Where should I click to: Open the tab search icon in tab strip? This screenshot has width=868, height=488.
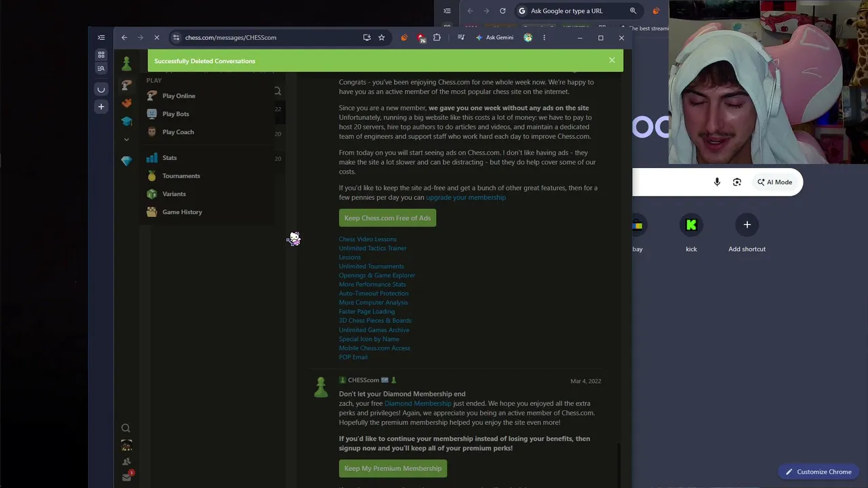click(101, 68)
